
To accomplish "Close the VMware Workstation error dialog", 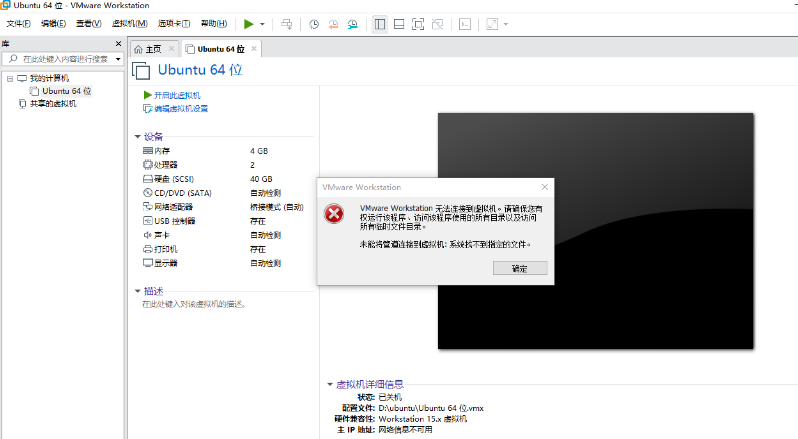I will [545, 187].
